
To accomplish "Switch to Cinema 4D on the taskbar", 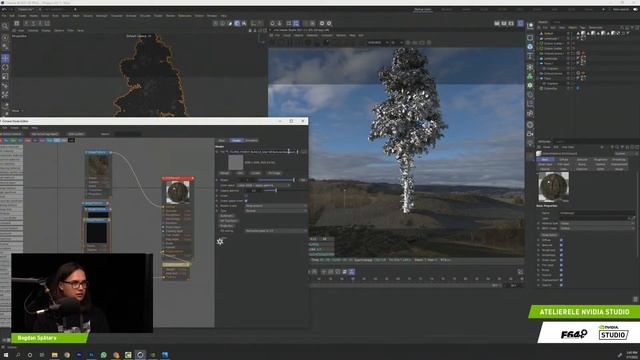I will tap(140, 355).
